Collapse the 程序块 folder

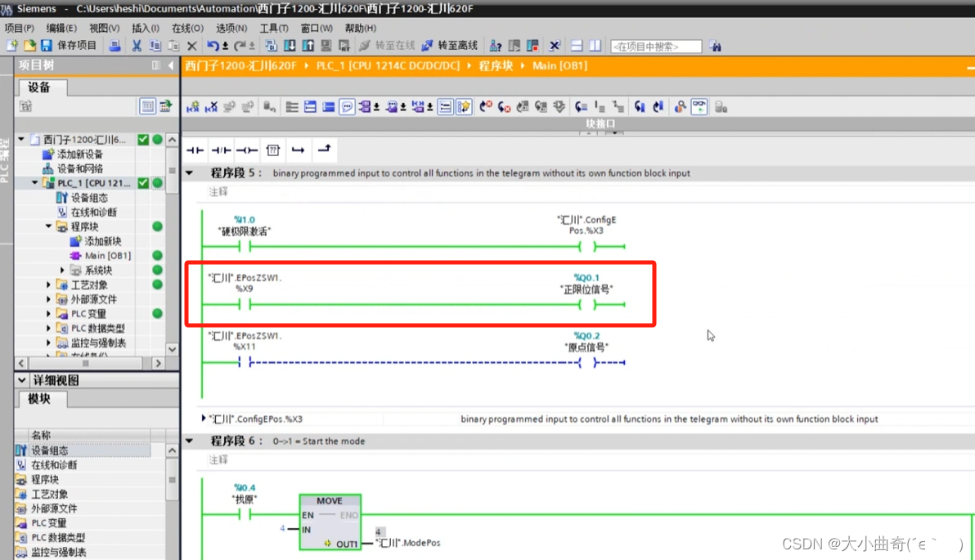coord(48,226)
